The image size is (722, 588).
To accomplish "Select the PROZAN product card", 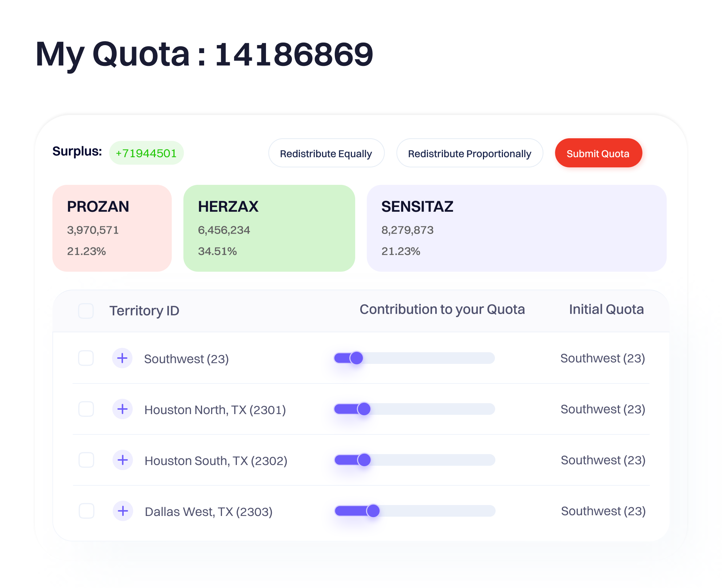I will (112, 228).
